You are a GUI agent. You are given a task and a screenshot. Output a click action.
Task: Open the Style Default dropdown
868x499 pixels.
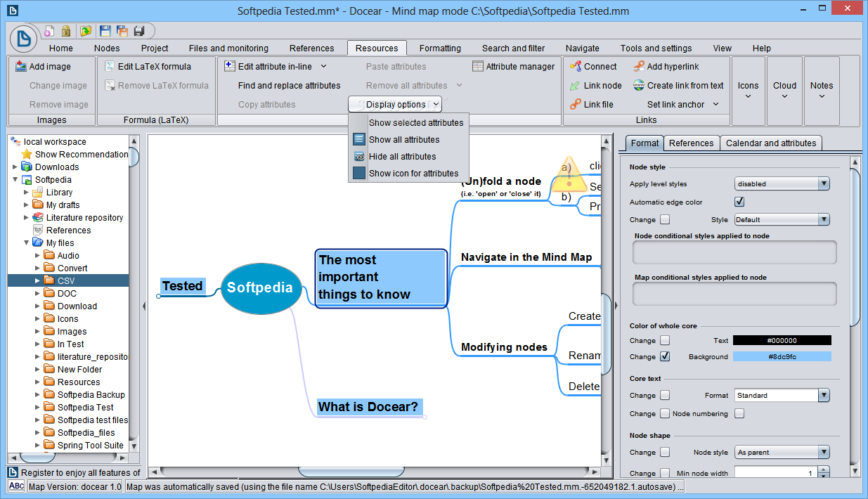(x=782, y=219)
